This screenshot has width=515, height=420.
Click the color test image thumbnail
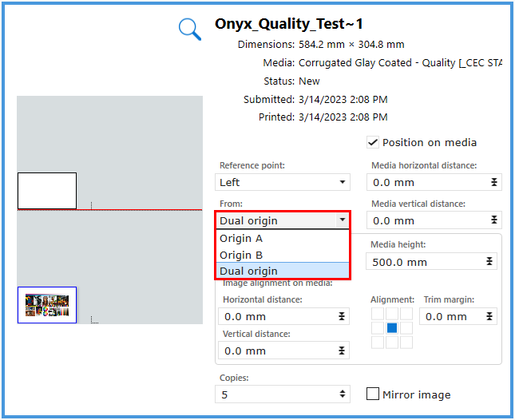(x=47, y=304)
